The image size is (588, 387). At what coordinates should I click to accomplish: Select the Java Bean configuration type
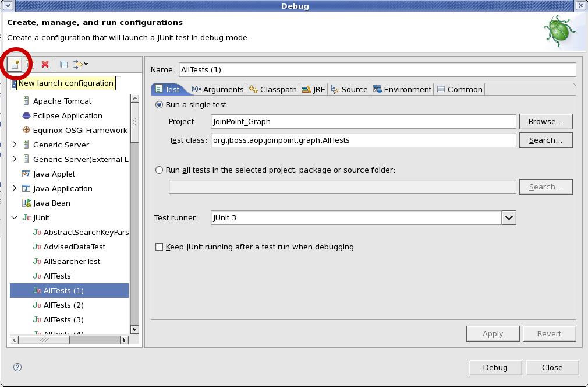51,203
